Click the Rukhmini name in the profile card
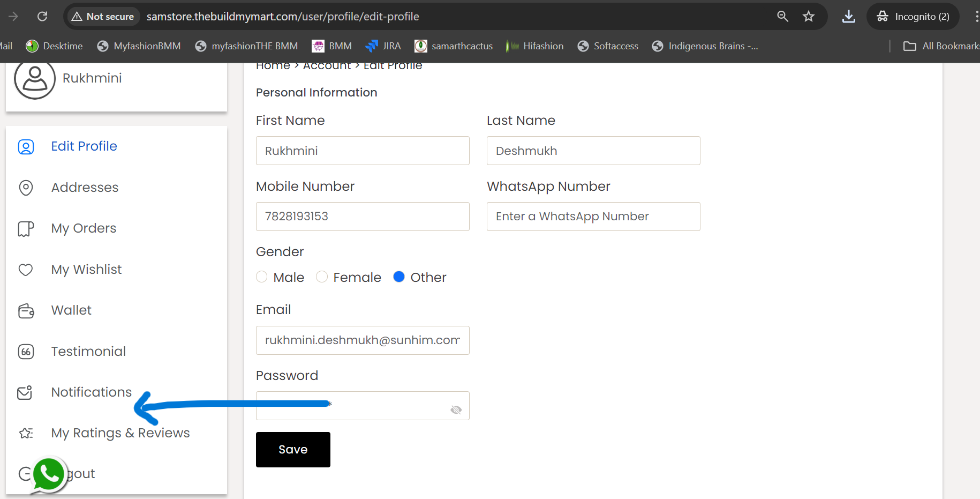This screenshot has width=980, height=499. [x=92, y=78]
